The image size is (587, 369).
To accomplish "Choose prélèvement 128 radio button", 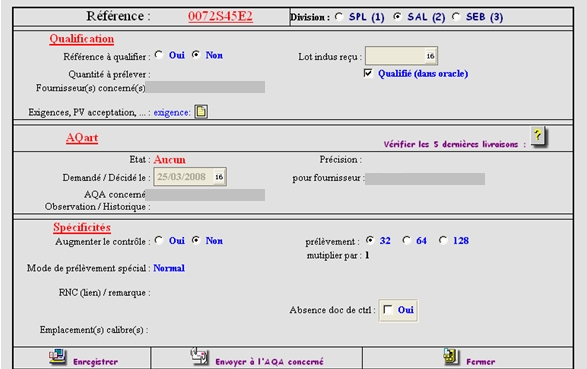I will [x=443, y=240].
